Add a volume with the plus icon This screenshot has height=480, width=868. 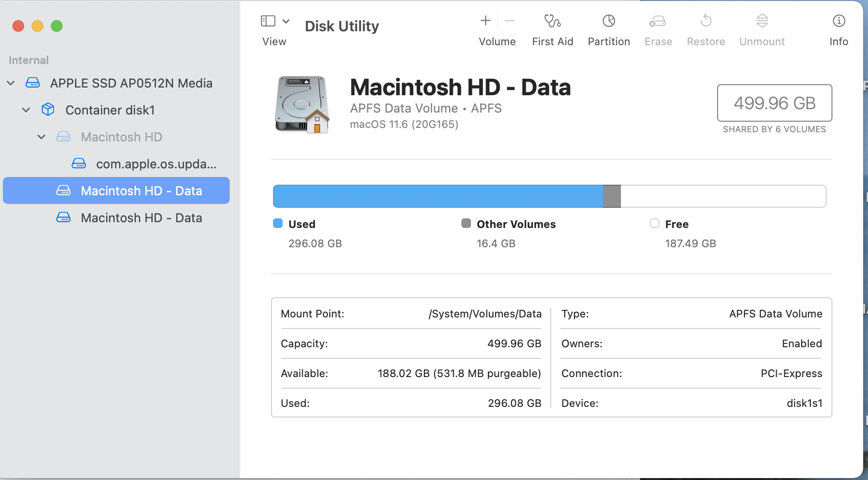(485, 21)
